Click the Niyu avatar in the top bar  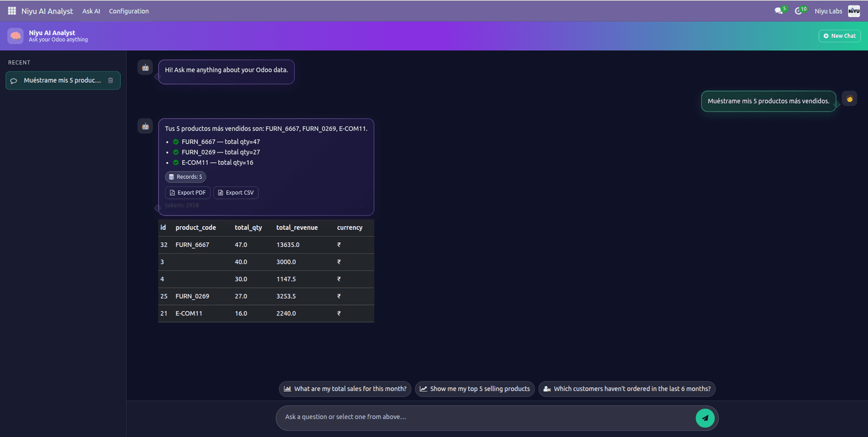(x=854, y=10)
